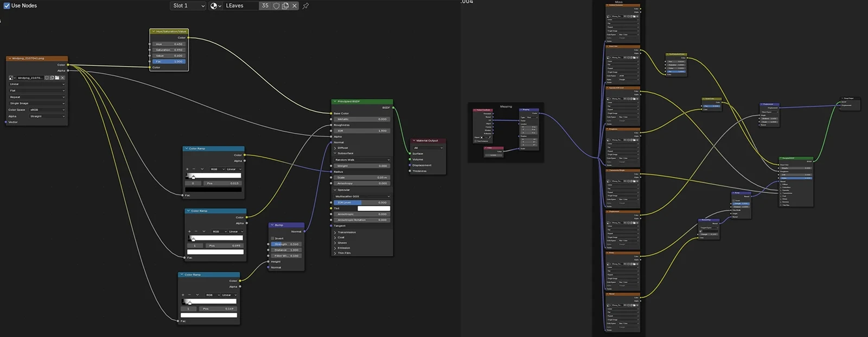Remove a stop with minus in top Color Ramp
The image size is (868, 337).
(x=194, y=169)
